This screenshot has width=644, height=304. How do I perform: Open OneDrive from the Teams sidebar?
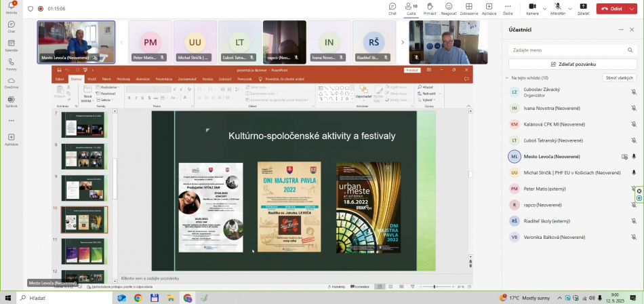coord(11,81)
